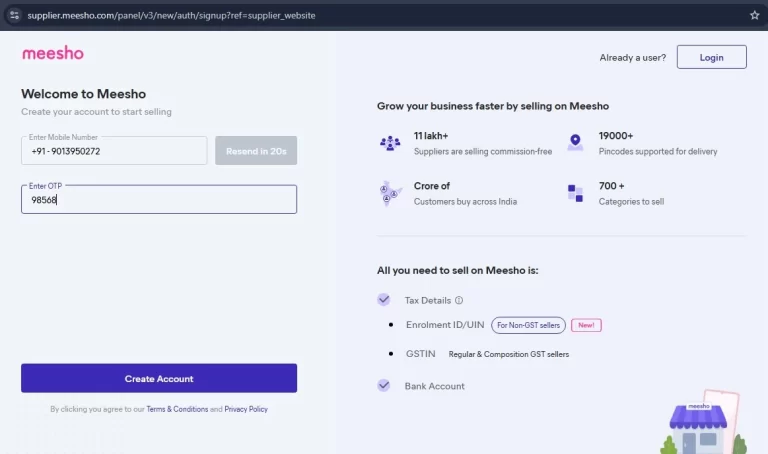Click 'Pincodes supported for delivery' text

point(658,151)
